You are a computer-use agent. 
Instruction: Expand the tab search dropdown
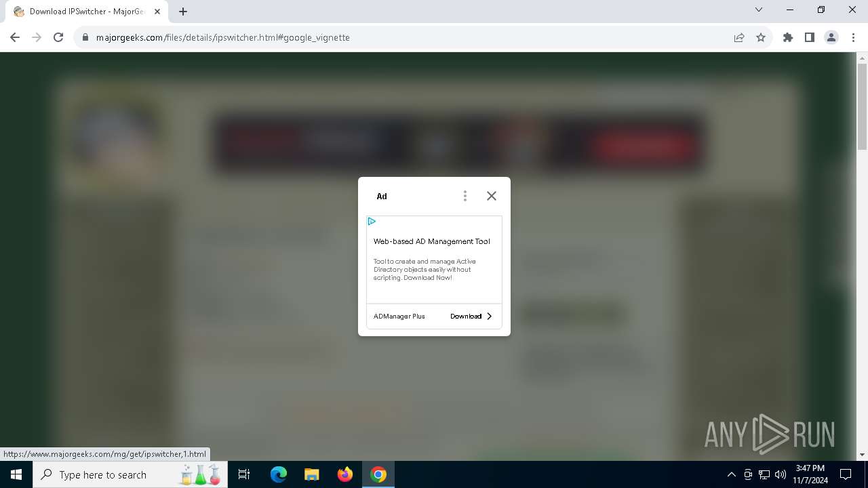[x=759, y=10]
